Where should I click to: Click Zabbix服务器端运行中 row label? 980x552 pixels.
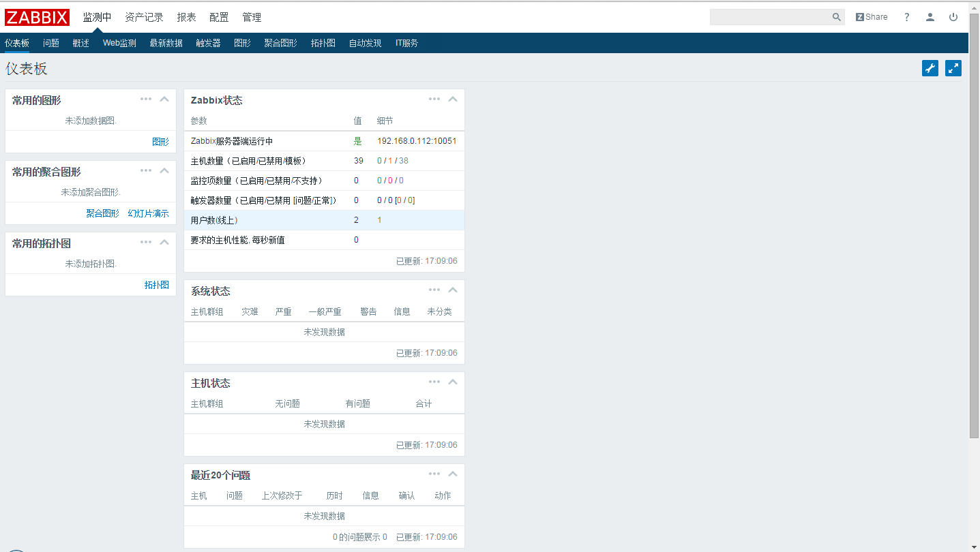(232, 141)
